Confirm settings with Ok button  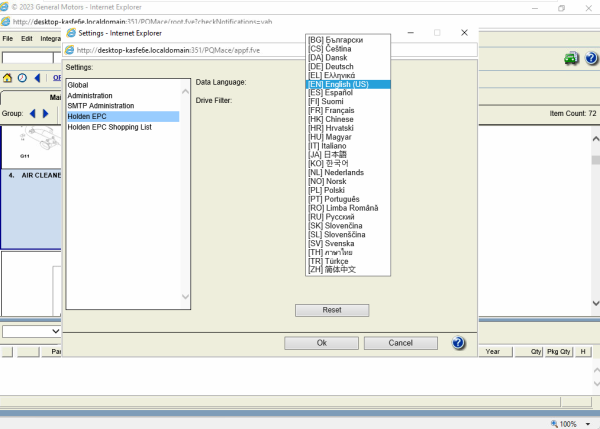pos(321,343)
